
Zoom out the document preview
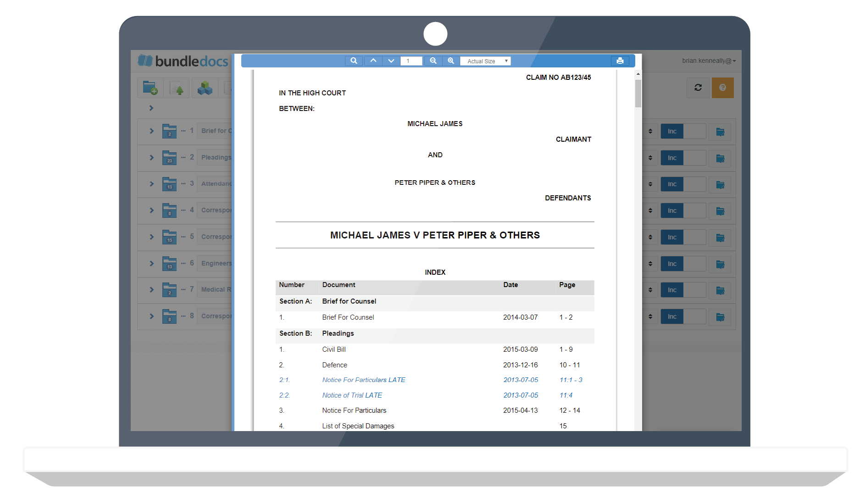coord(433,61)
